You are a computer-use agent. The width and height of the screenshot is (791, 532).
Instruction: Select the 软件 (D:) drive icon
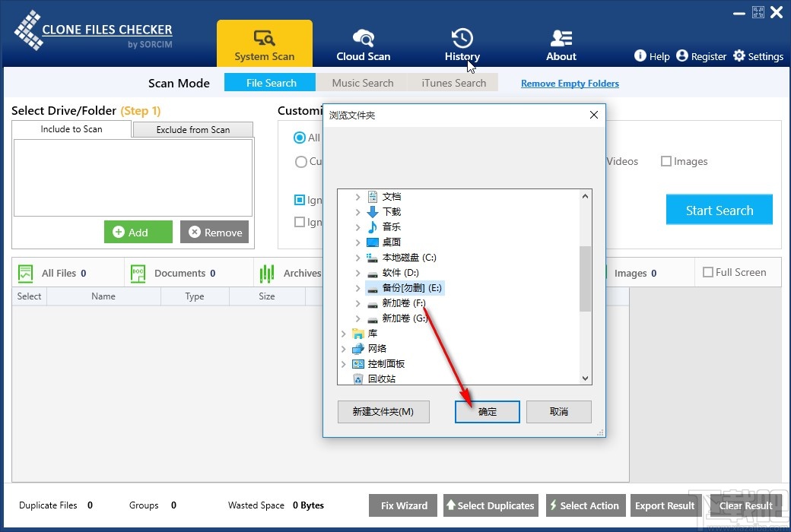pyautogui.click(x=372, y=274)
